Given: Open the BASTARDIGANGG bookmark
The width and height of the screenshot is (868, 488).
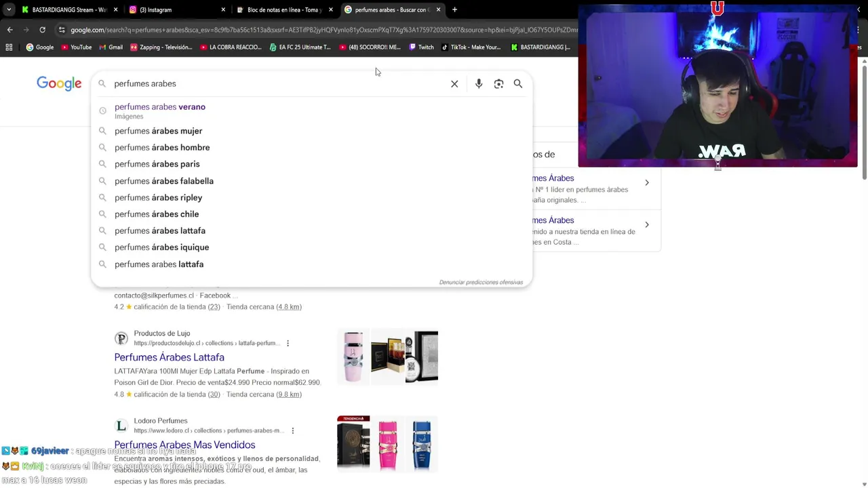Looking at the screenshot, I should [540, 47].
